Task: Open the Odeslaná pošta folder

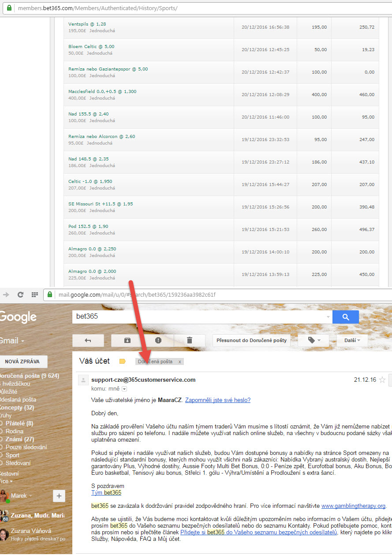Action: point(18,400)
